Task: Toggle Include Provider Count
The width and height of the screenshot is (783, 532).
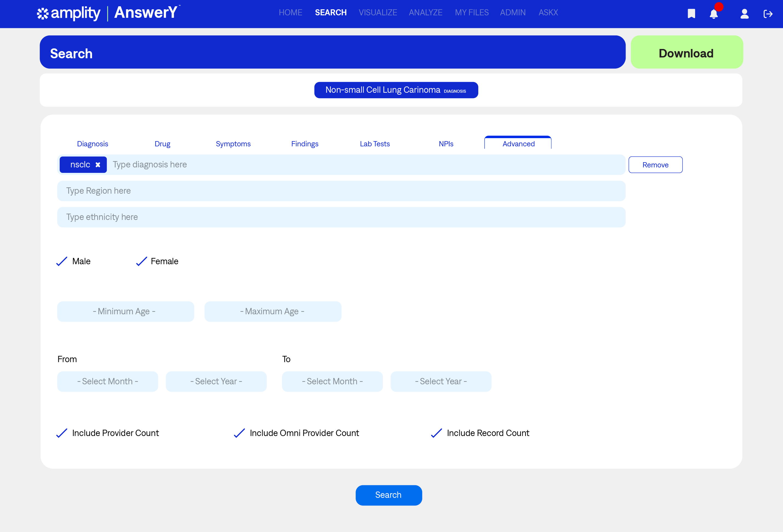Action: pos(62,433)
